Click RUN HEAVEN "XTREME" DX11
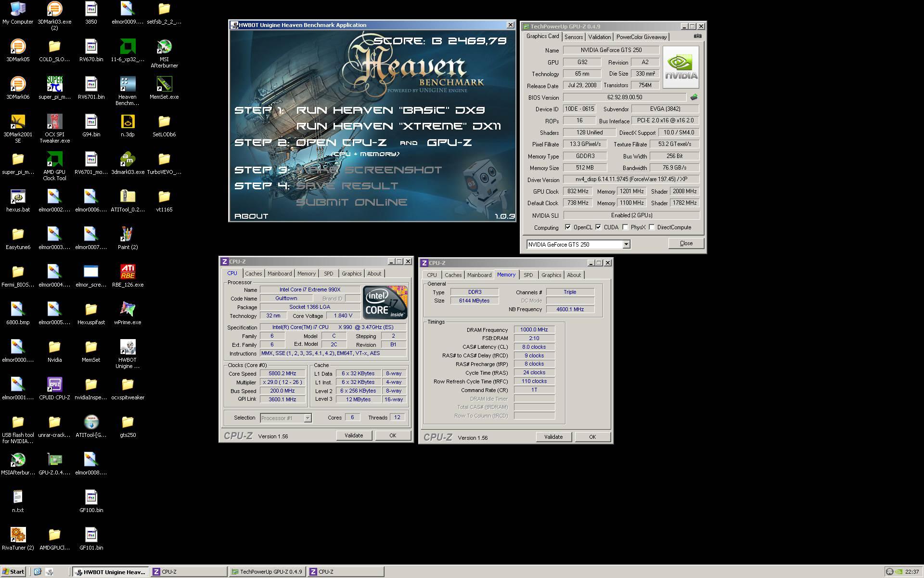 coord(398,126)
